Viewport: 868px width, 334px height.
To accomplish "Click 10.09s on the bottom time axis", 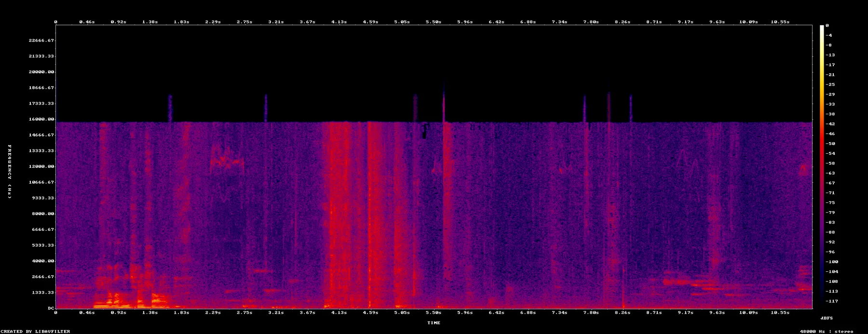I will click(x=749, y=313).
